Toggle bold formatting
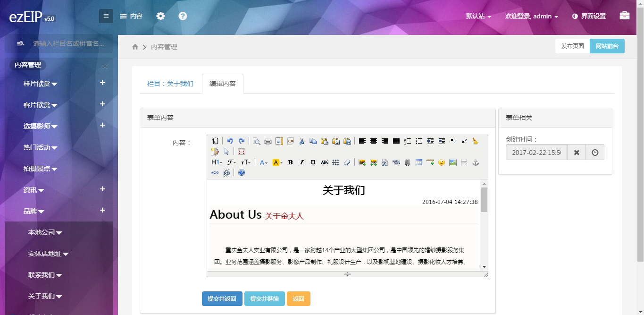 point(290,162)
